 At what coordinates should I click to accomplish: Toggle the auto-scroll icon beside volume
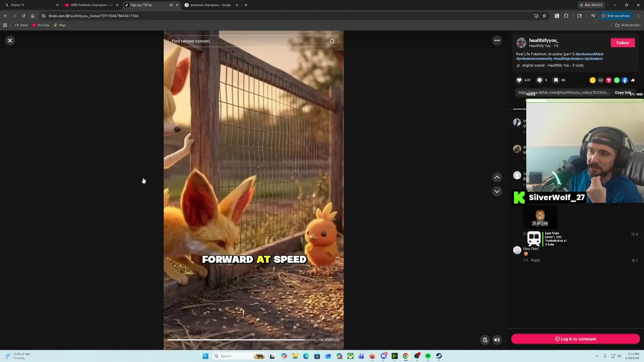485,340
